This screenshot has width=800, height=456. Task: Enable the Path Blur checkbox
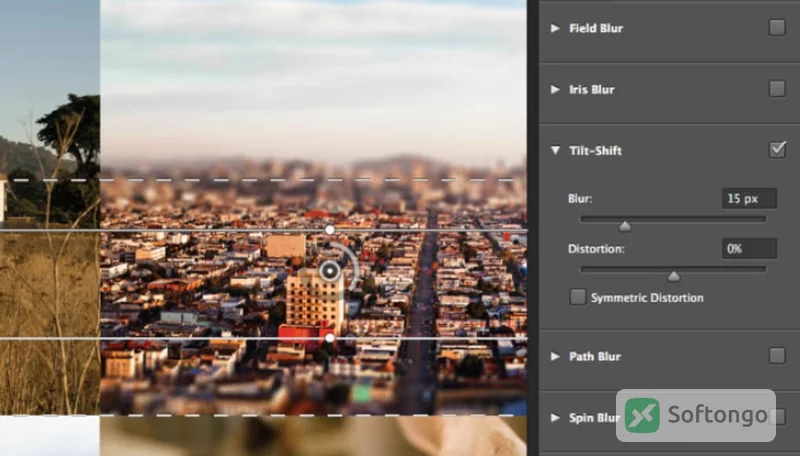(777, 356)
